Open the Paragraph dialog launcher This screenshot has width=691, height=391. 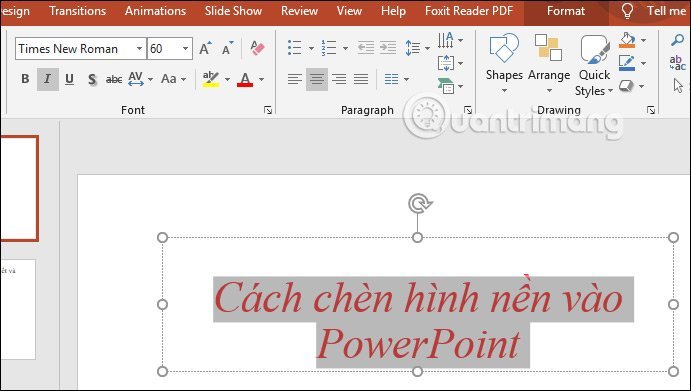click(468, 110)
